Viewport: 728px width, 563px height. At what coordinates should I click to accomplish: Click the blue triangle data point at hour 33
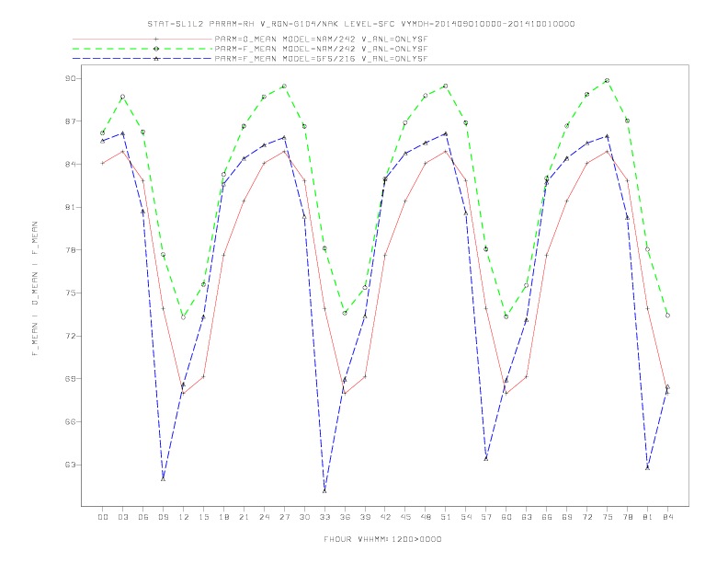[324, 490]
